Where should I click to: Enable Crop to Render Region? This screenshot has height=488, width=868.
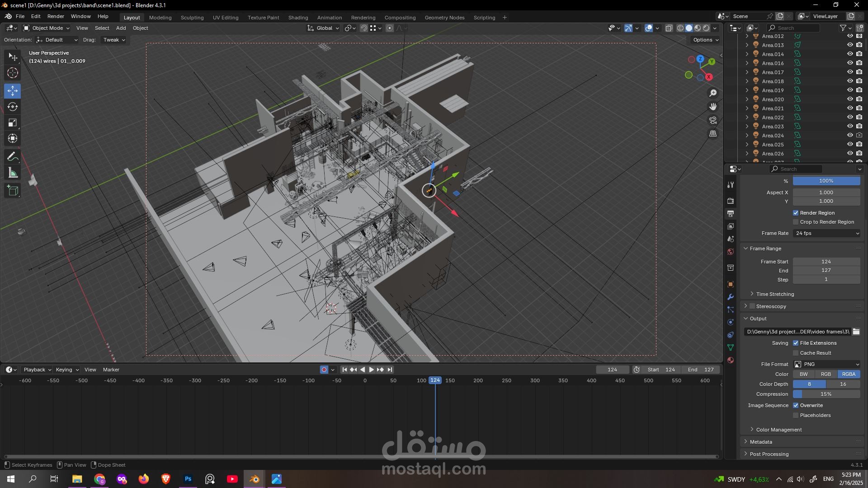[796, 222]
